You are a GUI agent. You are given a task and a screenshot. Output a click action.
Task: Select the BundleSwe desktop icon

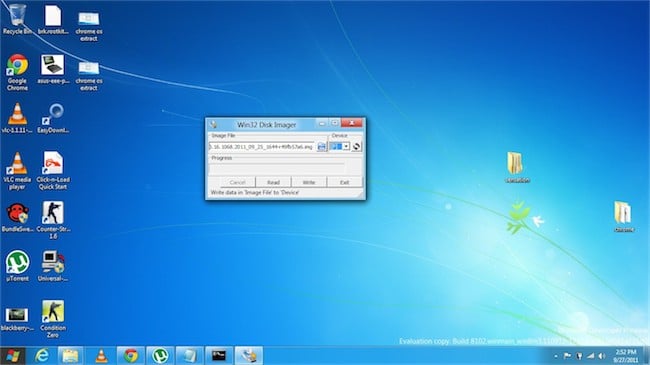[17, 217]
